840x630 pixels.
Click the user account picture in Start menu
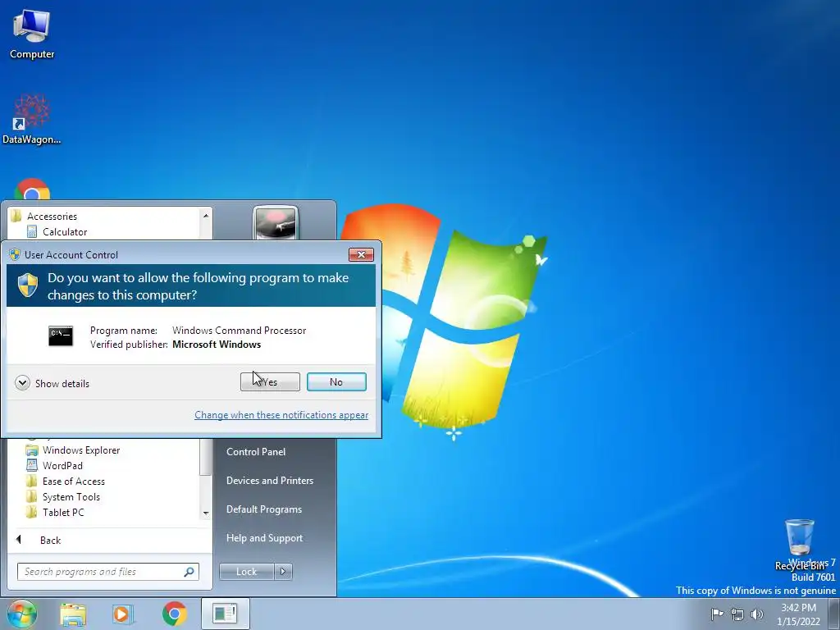[276, 223]
